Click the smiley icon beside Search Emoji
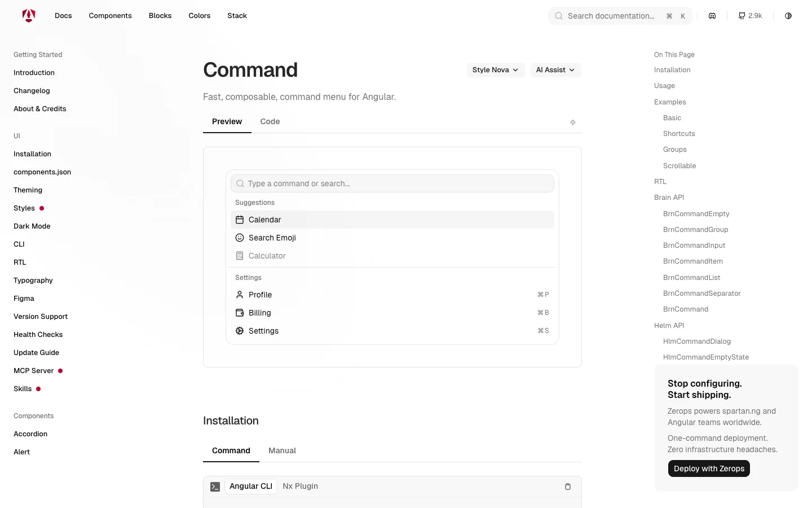The height and width of the screenshot is (508, 812). pos(240,238)
